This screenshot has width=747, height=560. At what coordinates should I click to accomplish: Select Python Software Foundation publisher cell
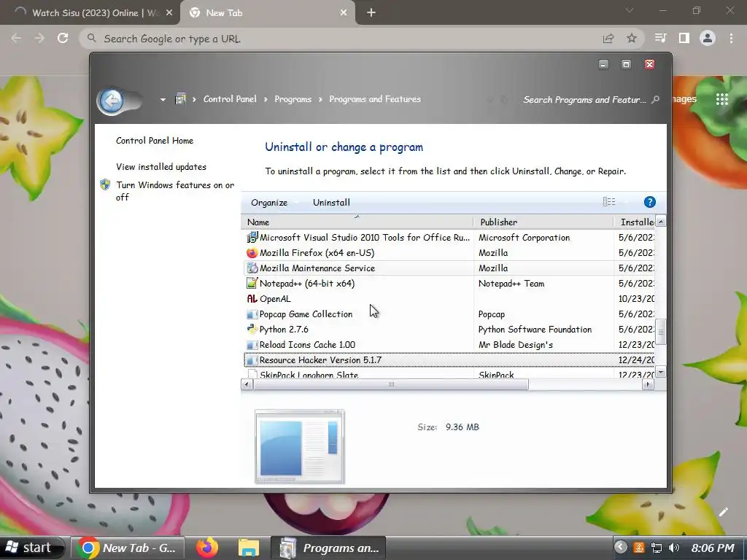(x=535, y=329)
